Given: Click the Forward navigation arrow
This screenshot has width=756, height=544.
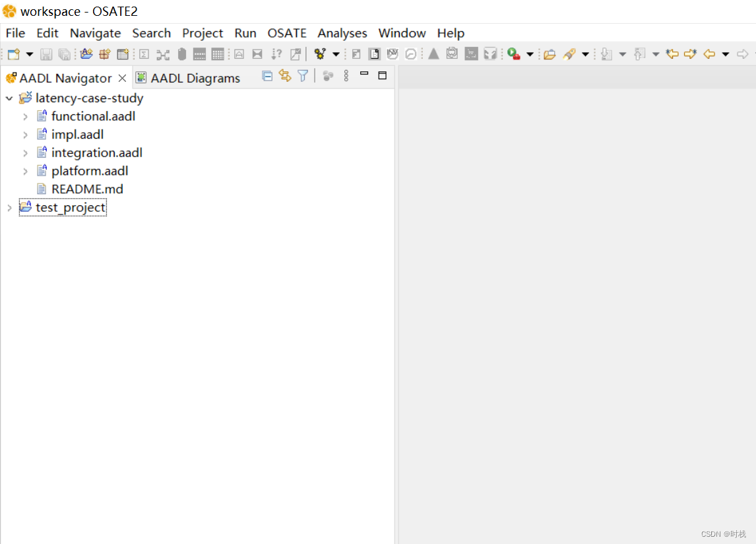Looking at the screenshot, I should pyautogui.click(x=743, y=54).
